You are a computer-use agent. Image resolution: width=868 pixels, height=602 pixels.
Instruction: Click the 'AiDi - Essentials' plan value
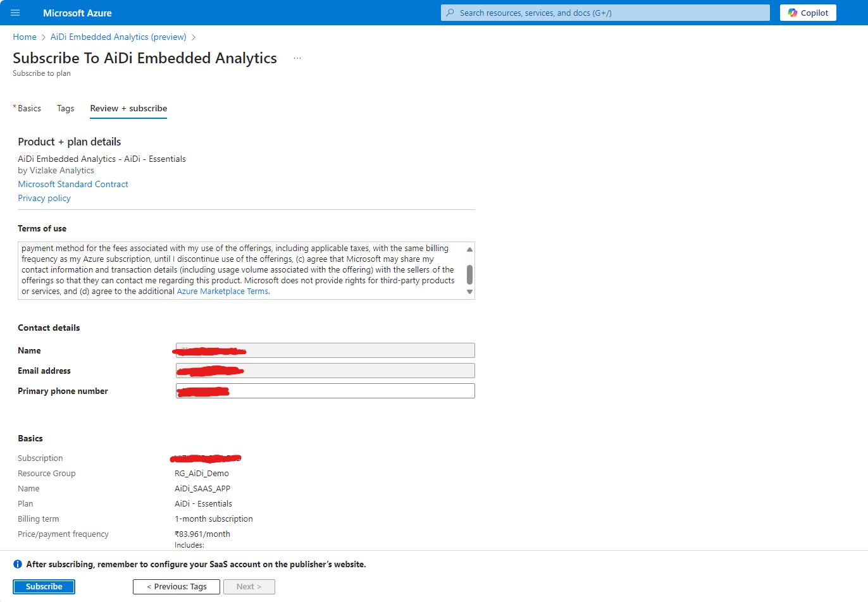(203, 504)
